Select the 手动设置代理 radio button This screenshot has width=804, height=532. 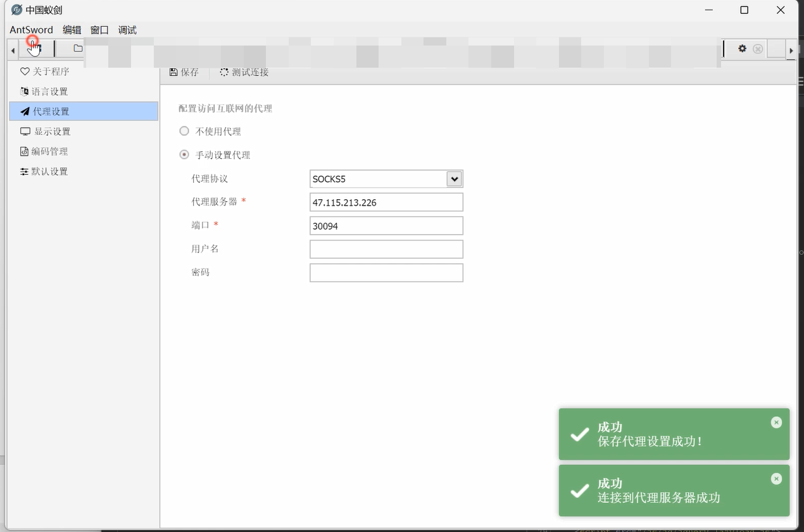point(184,154)
